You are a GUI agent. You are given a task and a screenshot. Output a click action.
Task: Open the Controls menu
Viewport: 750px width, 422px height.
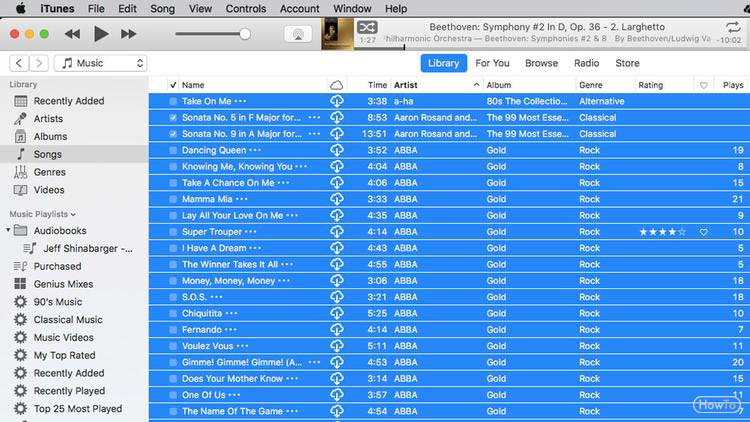coord(245,9)
